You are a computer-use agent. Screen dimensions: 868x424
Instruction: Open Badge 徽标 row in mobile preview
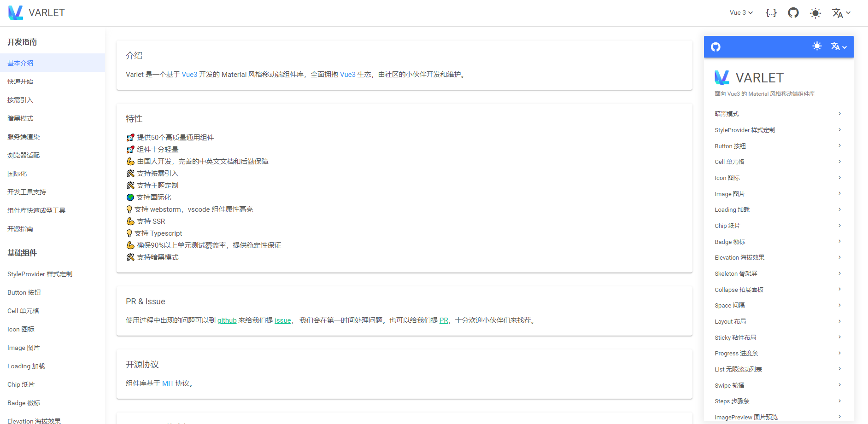point(779,242)
